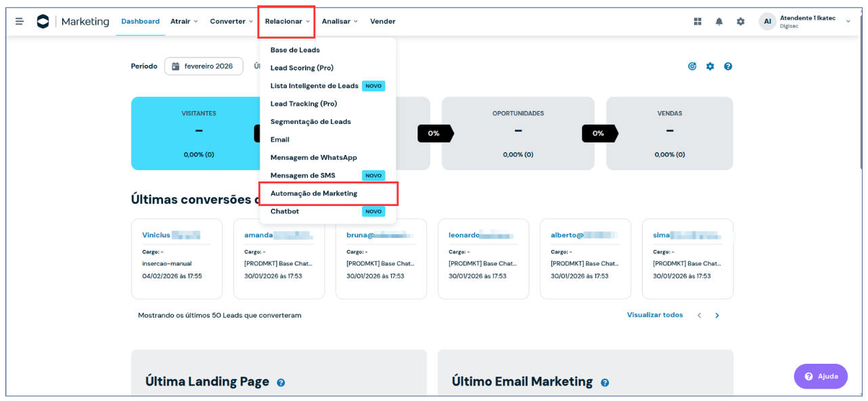Click the blue help question mark near Período
This screenshot has height=401, width=868.
click(x=728, y=66)
